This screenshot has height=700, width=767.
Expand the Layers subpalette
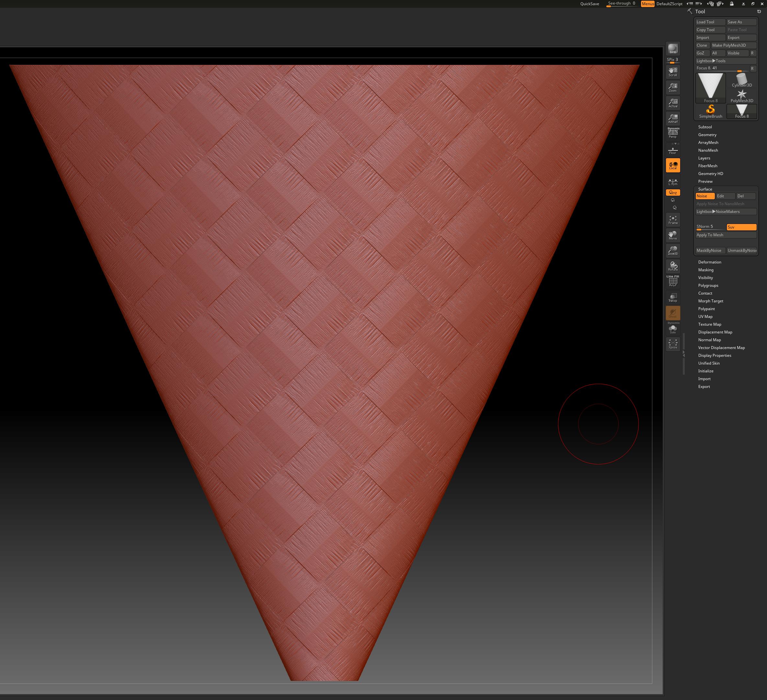[704, 158]
